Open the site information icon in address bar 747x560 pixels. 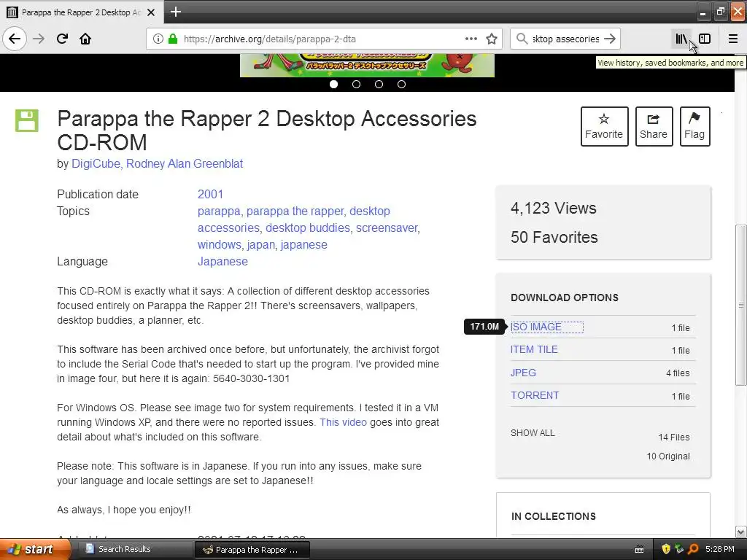158,39
